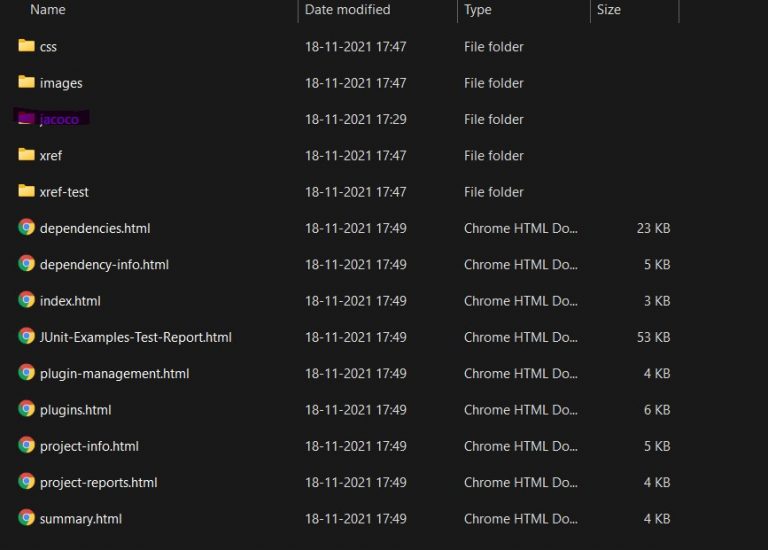Click the xref folder icon
This screenshot has height=550, width=768.
(x=26, y=155)
